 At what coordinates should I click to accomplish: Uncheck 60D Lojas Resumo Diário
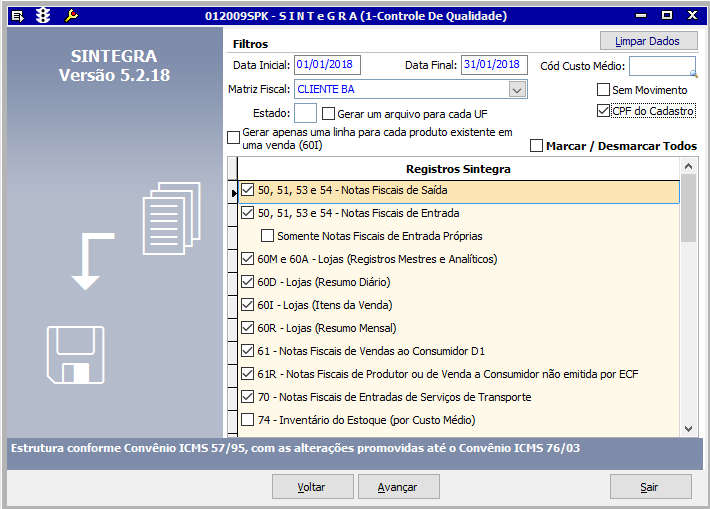pos(247,282)
